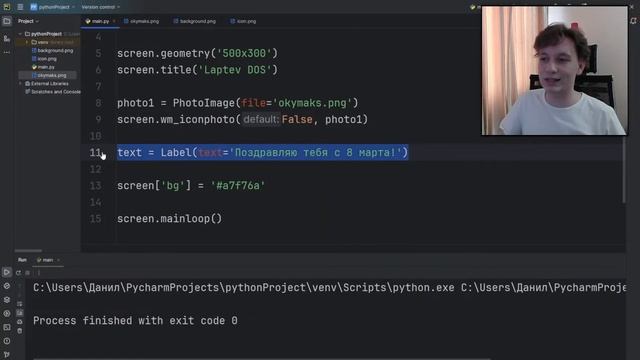640x360 pixels.
Task: Click the '#a7f76a' color string
Action: [238, 186]
